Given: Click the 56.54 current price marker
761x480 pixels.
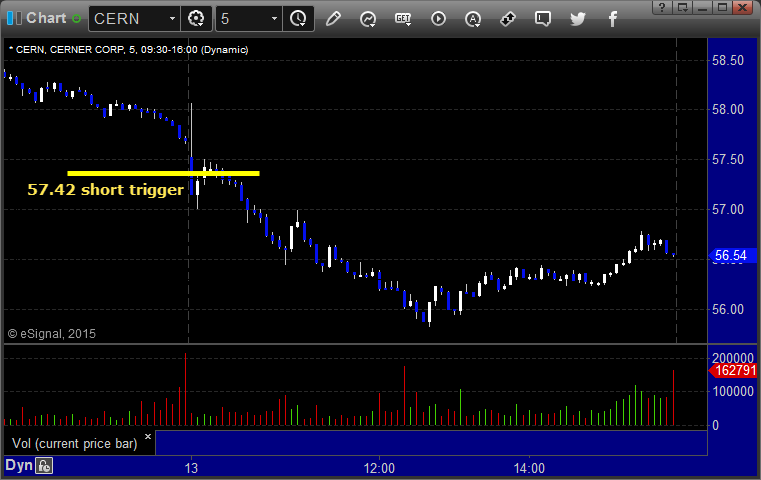Looking at the screenshot, I should click(731, 255).
